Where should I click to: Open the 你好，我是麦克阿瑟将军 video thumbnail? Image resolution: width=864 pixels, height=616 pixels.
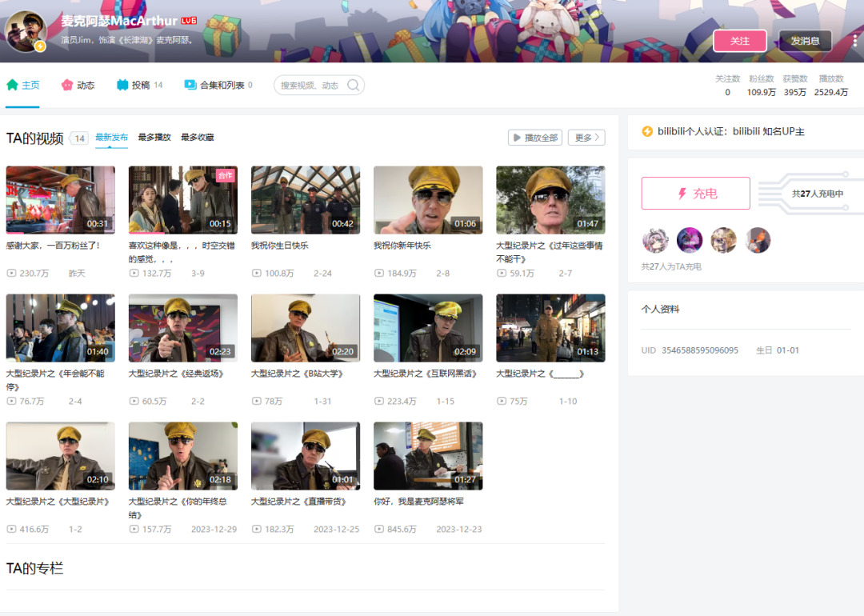coord(428,456)
